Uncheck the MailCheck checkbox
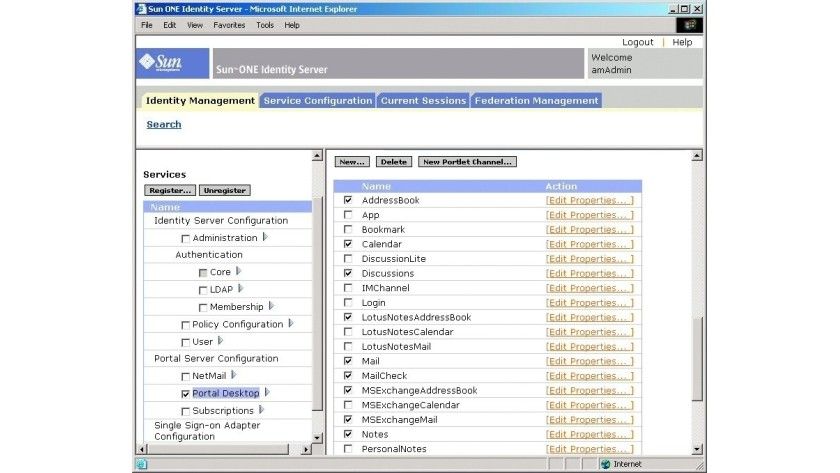The width and height of the screenshot is (840, 473). (348, 376)
